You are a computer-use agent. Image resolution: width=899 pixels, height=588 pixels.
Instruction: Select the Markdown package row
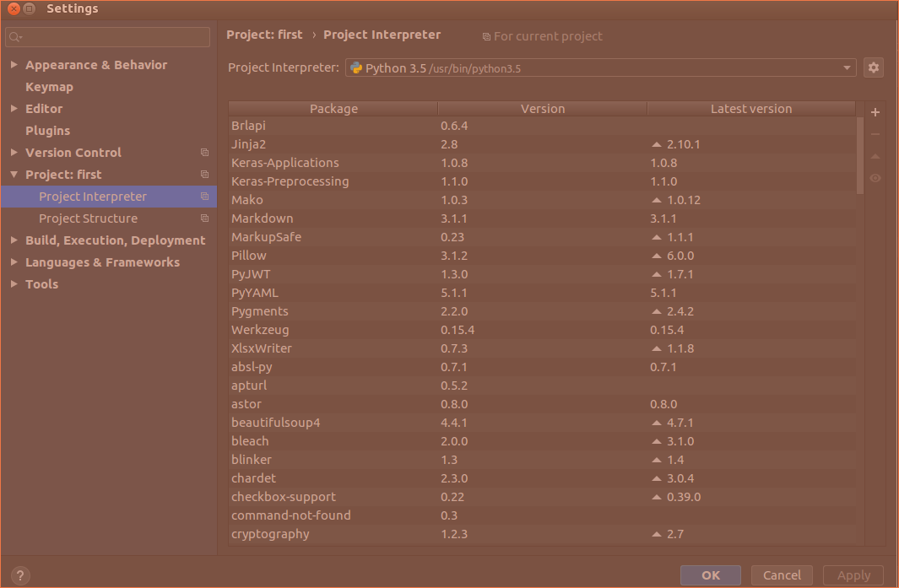click(543, 218)
